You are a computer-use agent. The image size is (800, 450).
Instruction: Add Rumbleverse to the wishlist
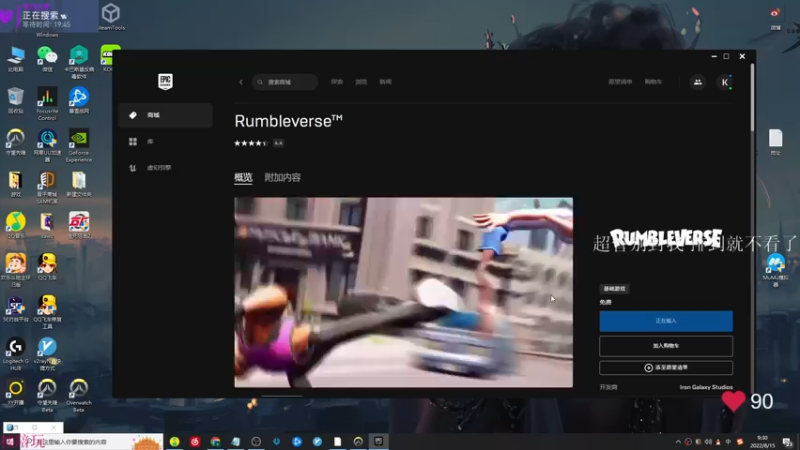(x=666, y=368)
